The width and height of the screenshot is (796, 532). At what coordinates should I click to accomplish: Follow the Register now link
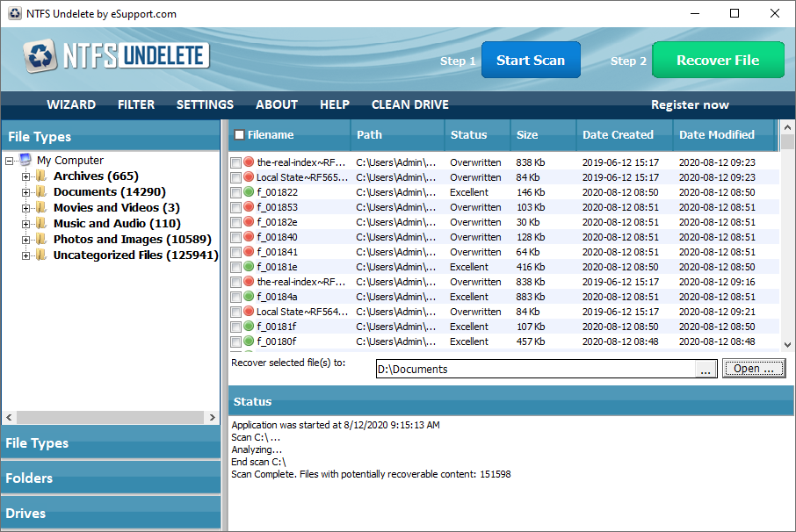(690, 105)
